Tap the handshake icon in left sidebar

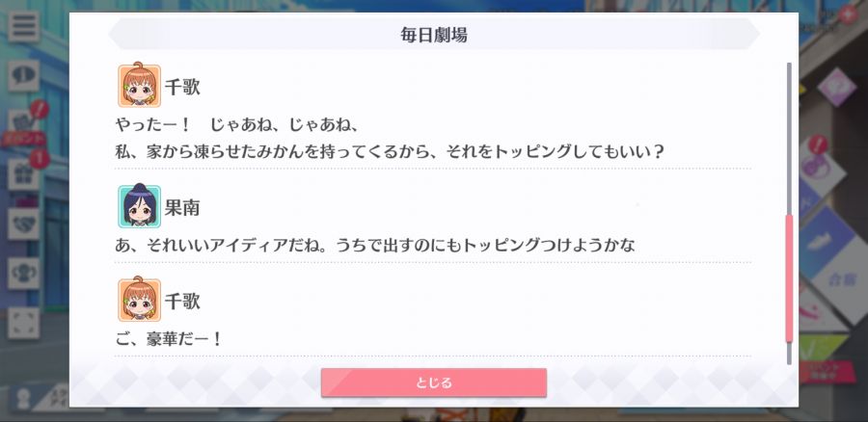(x=23, y=224)
